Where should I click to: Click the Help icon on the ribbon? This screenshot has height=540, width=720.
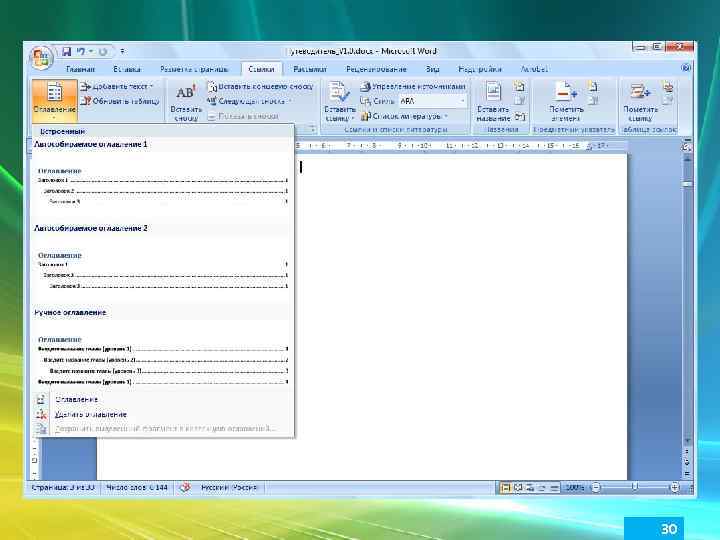686,68
